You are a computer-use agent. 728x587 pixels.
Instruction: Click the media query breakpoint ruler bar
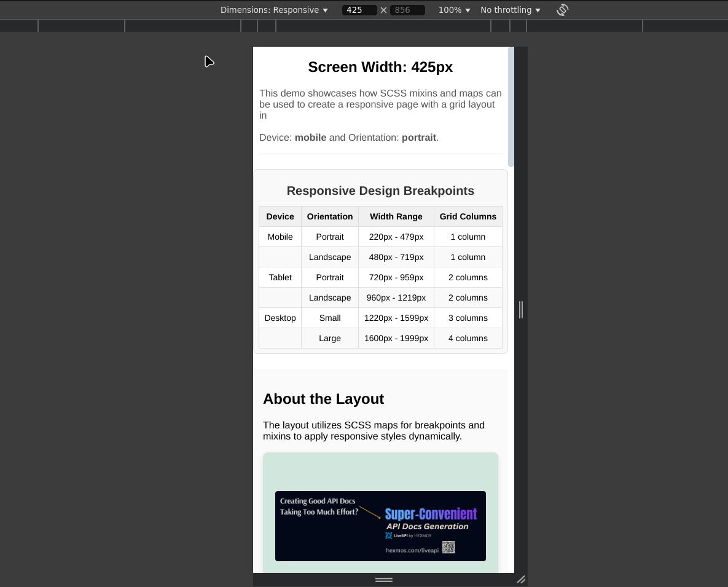tap(364, 26)
